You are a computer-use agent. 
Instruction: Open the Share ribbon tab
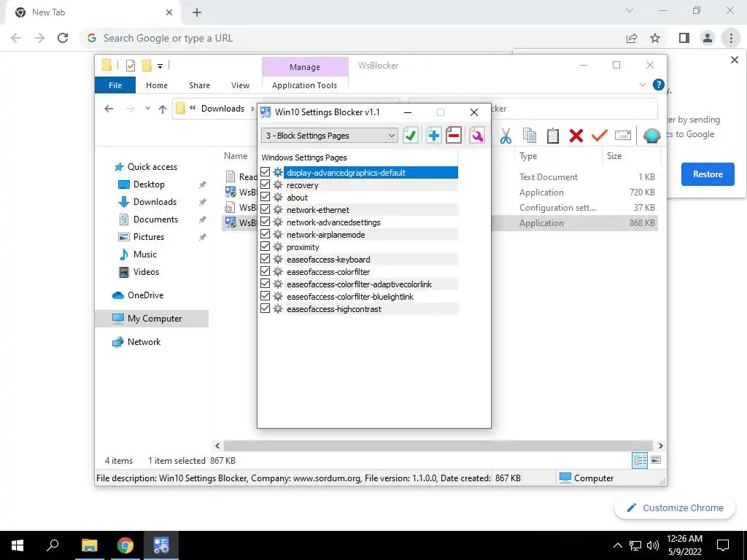[199, 85]
